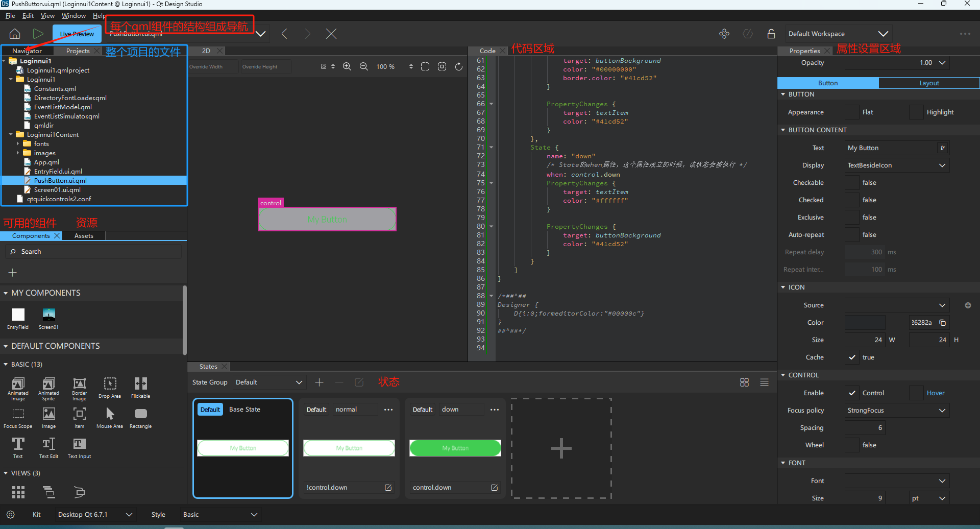Switch states panel to list view
Screen dimensions: 980x529
(x=764, y=382)
